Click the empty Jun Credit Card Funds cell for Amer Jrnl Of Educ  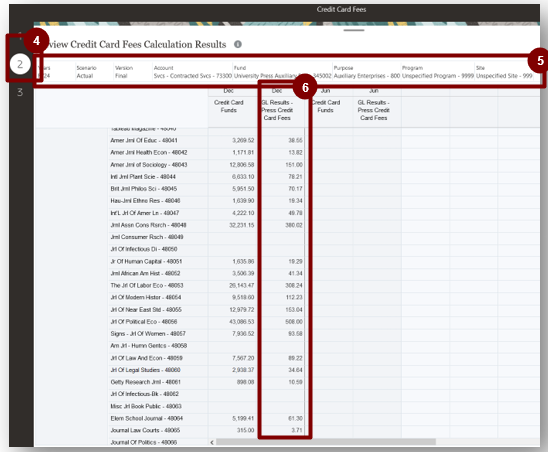pyautogui.click(x=331, y=141)
